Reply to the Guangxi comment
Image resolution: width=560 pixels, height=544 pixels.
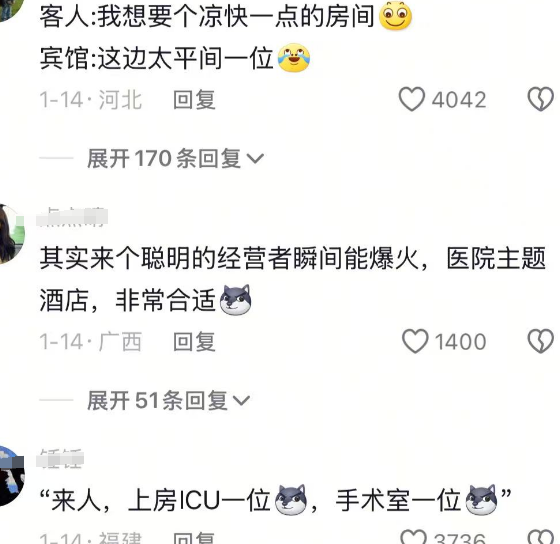(x=194, y=342)
